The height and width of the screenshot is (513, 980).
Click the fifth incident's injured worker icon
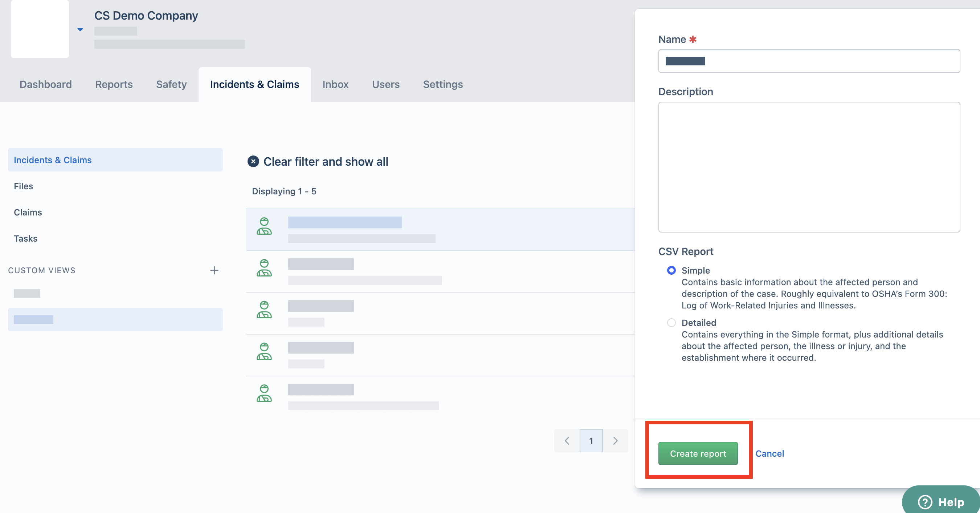point(264,393)
